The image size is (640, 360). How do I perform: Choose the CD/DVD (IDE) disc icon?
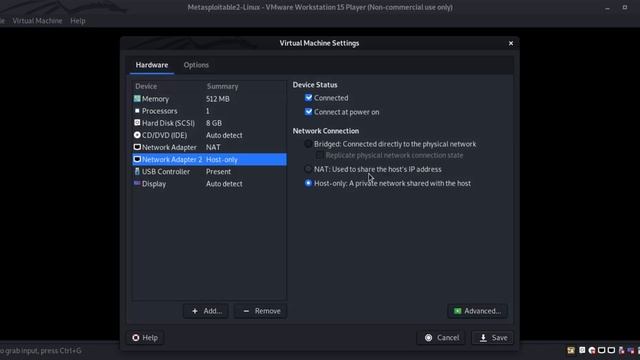[137, 135]
